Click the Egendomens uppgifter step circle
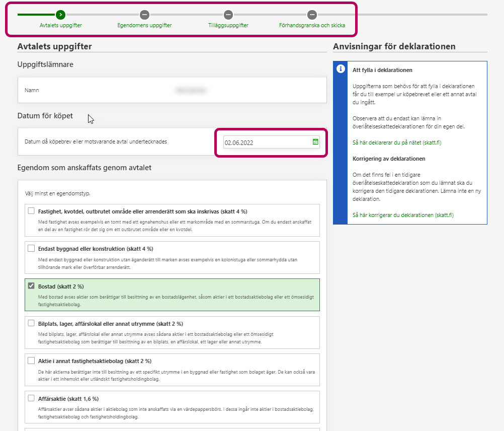The height and width of the screenshot is (431, 504). click(x=144, y=15)
